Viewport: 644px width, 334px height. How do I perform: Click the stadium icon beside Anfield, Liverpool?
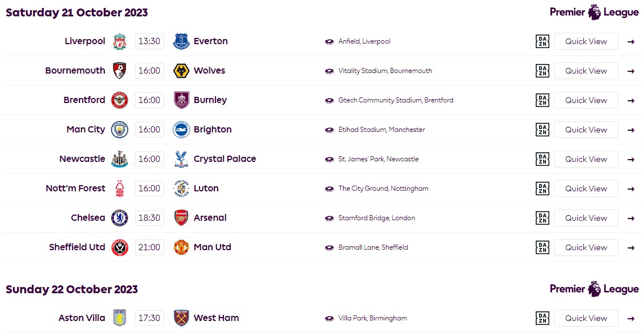[x=329, y=41]
